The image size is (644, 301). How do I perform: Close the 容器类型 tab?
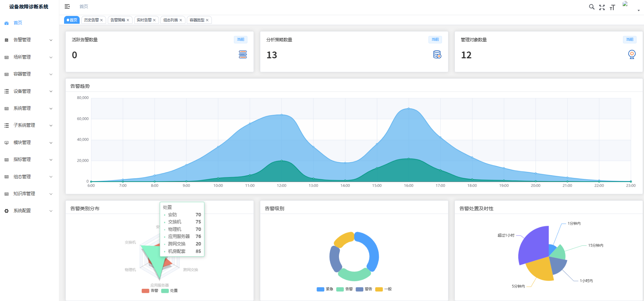[x=207, y=20]
